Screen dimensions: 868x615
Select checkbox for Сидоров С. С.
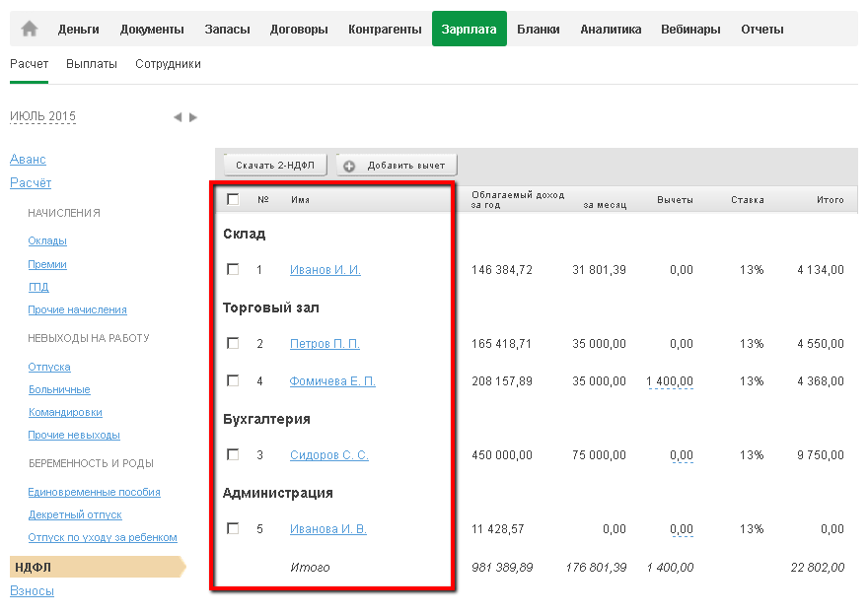[x=233, y=454]
